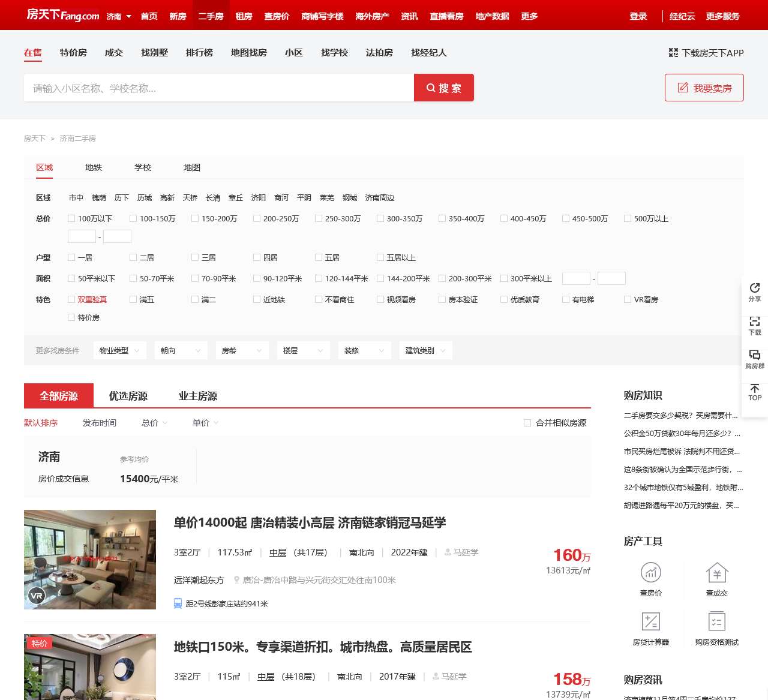
Task: Click the QR icon for 下载房天下APP
Action: [673, 53]
